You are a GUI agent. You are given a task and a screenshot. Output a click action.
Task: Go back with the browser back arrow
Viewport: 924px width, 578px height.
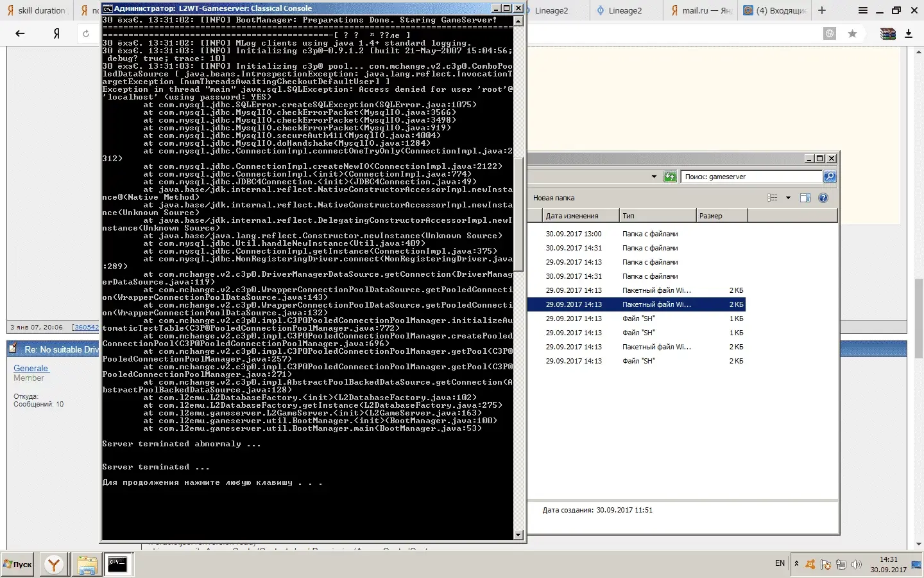[x=20, y=33]
